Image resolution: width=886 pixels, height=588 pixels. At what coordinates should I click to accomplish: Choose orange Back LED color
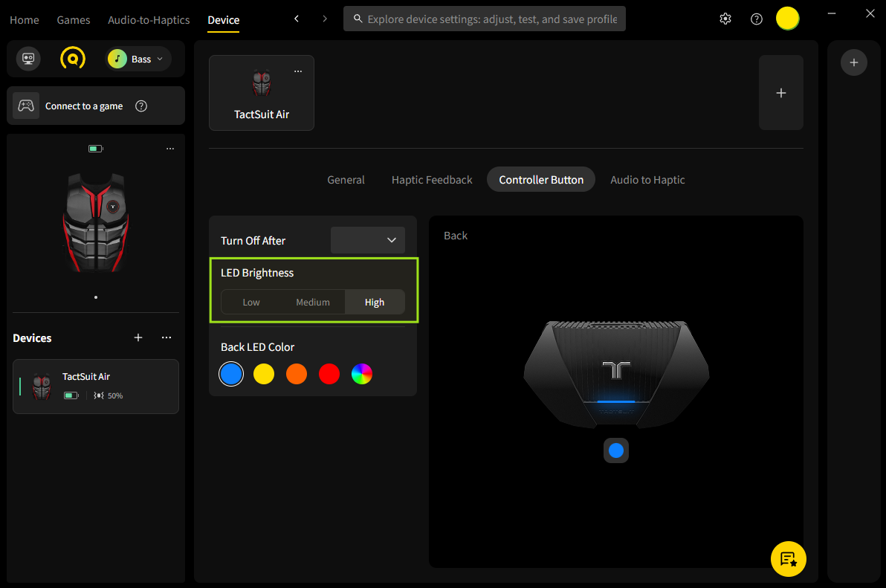coord(297,374)
